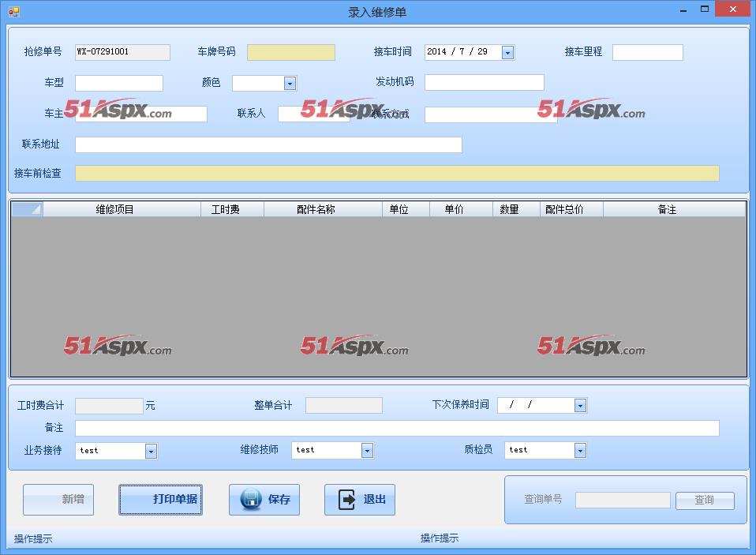Click the 抢修单号 field WX-07291001

(x=122, y=52)
